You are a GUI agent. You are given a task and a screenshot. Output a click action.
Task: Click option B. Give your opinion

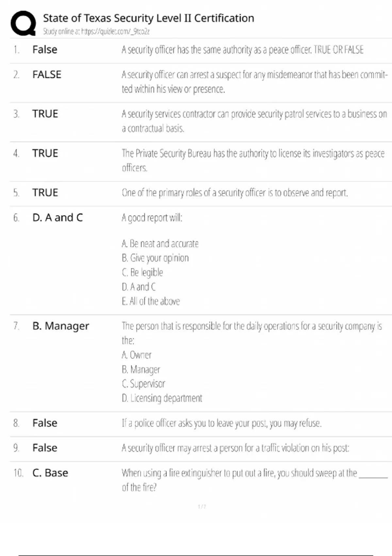point(155,258)
